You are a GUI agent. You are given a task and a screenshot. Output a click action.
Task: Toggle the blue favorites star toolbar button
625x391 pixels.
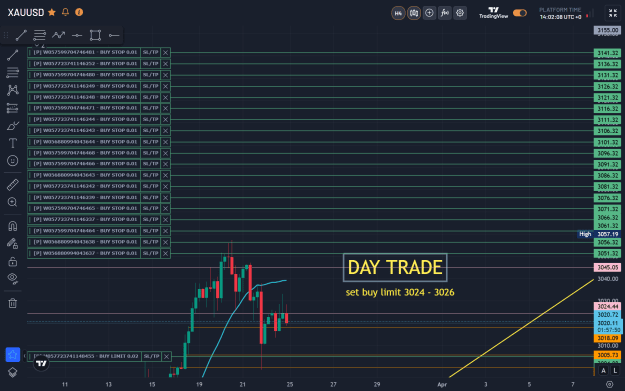(x=13, y=354)
